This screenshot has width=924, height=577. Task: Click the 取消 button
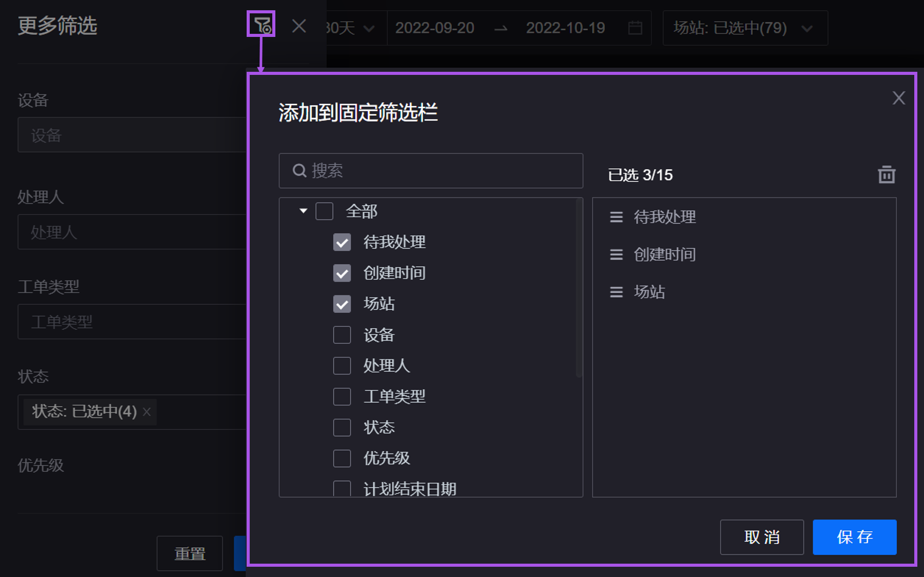coord(761,537)
